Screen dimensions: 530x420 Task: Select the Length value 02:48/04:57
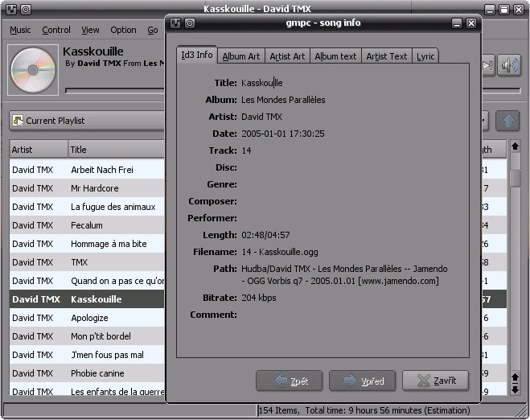tap(265, 235)
